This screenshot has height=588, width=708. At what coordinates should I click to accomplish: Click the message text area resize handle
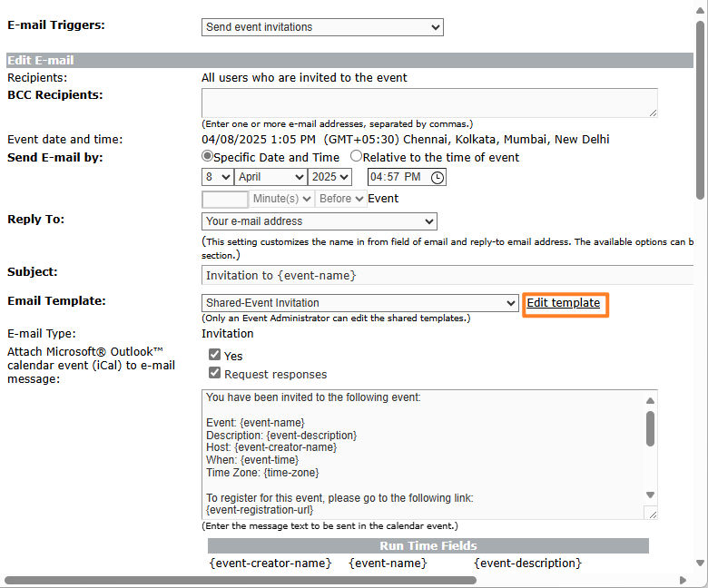(653, 514)
